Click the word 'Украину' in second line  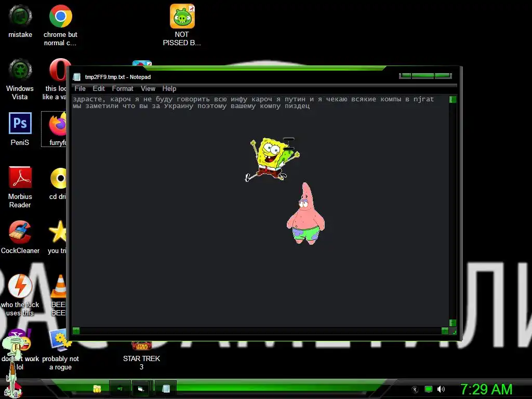pyautogui.click(x=179, y=106)
